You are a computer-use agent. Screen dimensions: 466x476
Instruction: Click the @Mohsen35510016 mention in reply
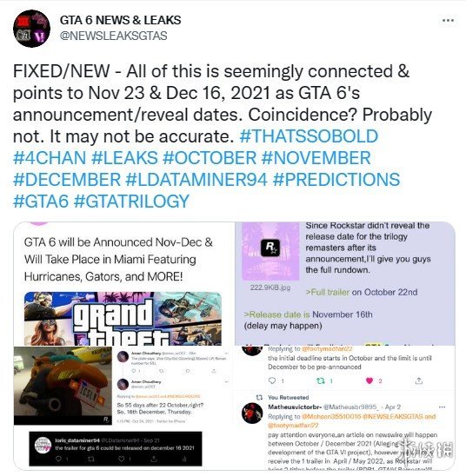(x=331, y=417)
